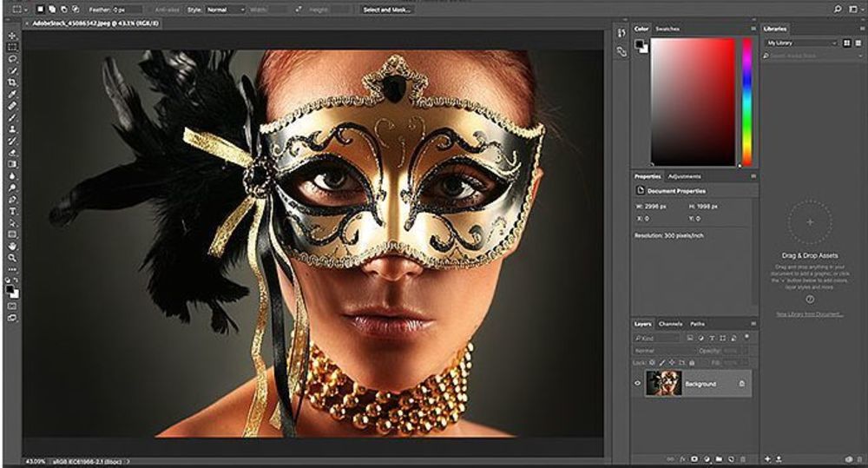The width and height of the screenshot is (868, 468).
Task: Click the search magnifier icon top-right
Action: point(838,10)
